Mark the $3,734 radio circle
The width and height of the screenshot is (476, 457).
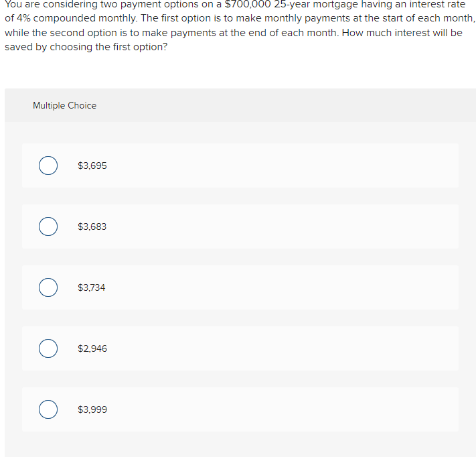point(48,287)
